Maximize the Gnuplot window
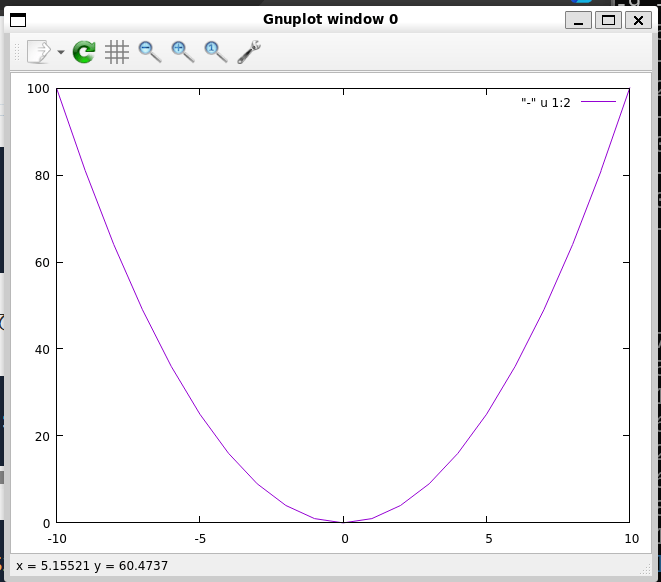 [608, 20]
